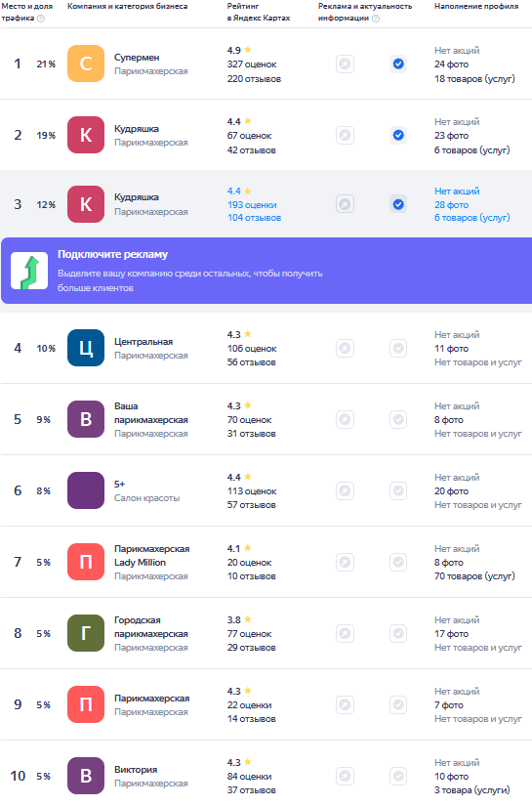Click the green arrow icon in ad banner
Image resolution: width=532 pixels, height=806 pixels.
30,271
